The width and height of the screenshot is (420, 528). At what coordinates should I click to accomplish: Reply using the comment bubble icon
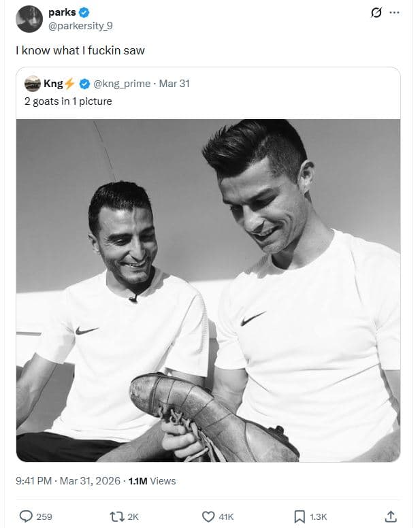pos(26,516)
